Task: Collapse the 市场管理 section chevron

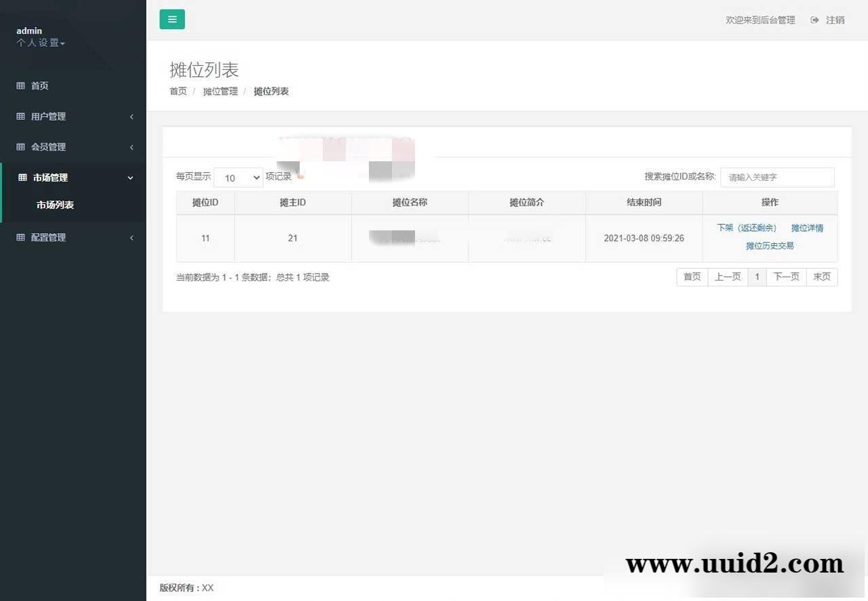Action: pos(130,178)
